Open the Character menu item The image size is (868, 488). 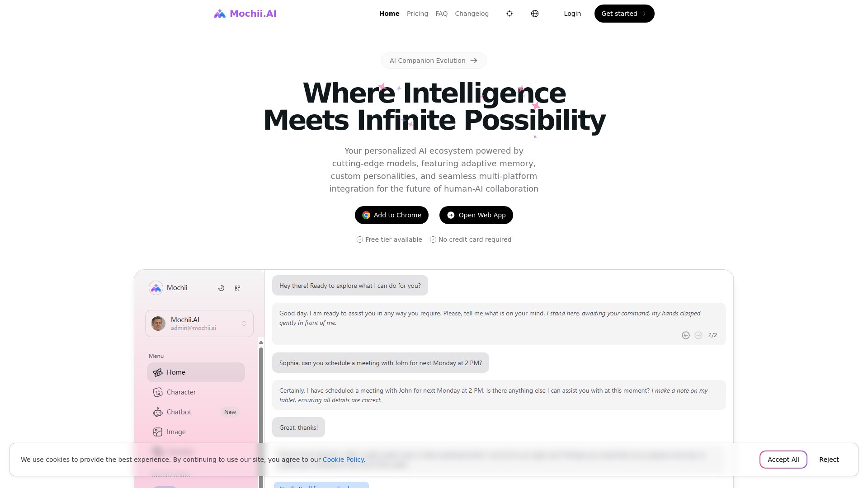(x=181, y=392)
